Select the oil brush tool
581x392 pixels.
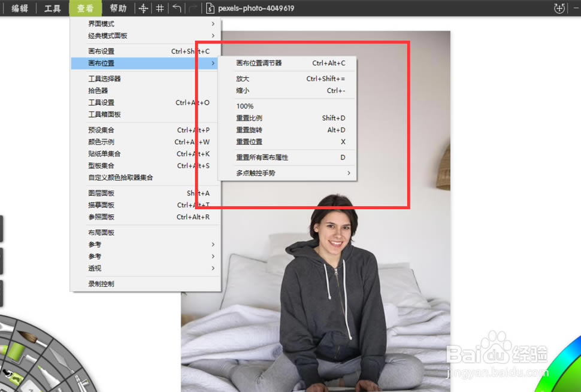point(32,337)
